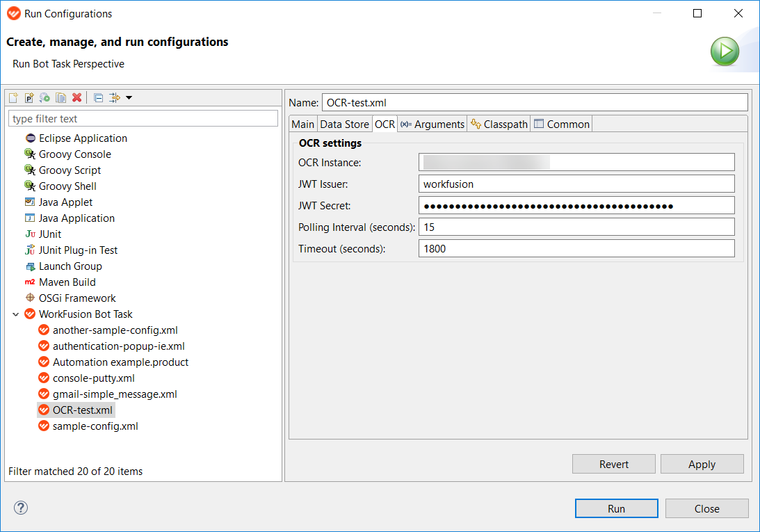Viewport: 760px width, 532px height.
Task: Click New launch configuration icon
Action: (x=14, y=97)
